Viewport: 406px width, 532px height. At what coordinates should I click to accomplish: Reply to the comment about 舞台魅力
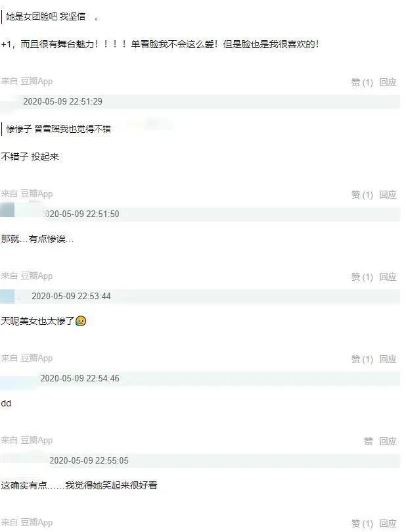pyautogui.click(x=388, y=82)
